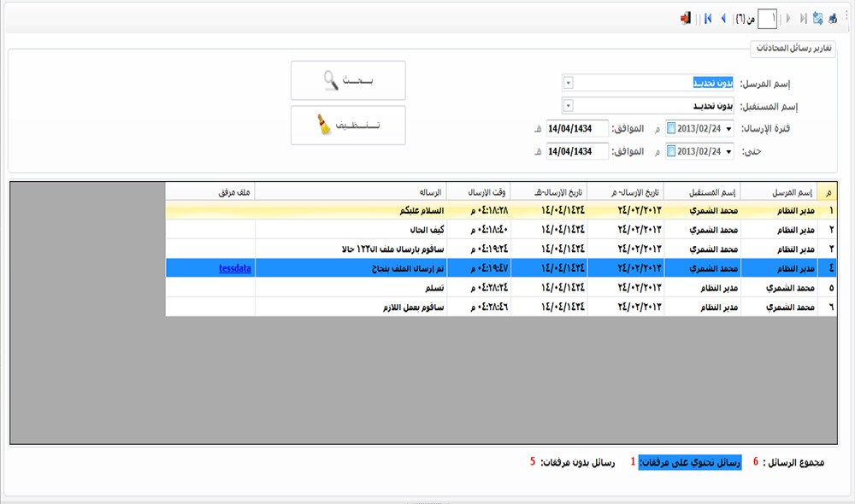This screenshot has width=855, height=504.
Task: Click the magnifier search button (بحث)
Action: [x=348, y=80]
